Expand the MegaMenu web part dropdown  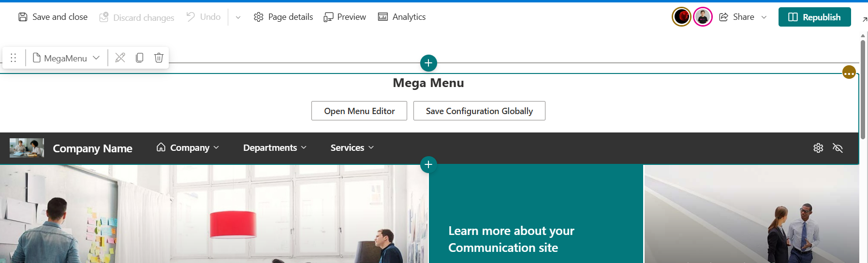96,58
